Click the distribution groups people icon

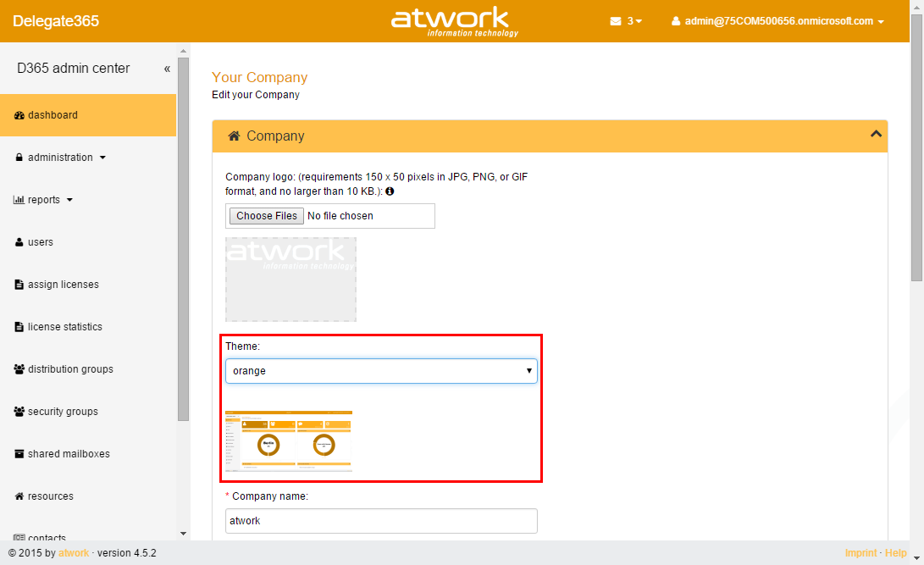19,369
